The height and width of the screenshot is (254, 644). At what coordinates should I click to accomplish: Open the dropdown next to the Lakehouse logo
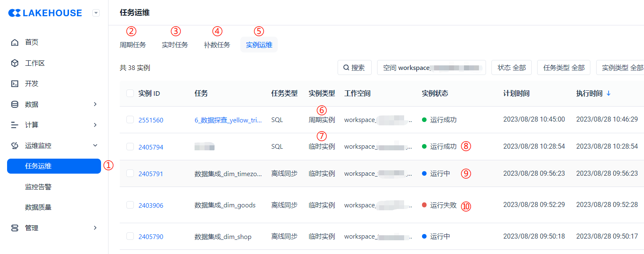point(96,13)
